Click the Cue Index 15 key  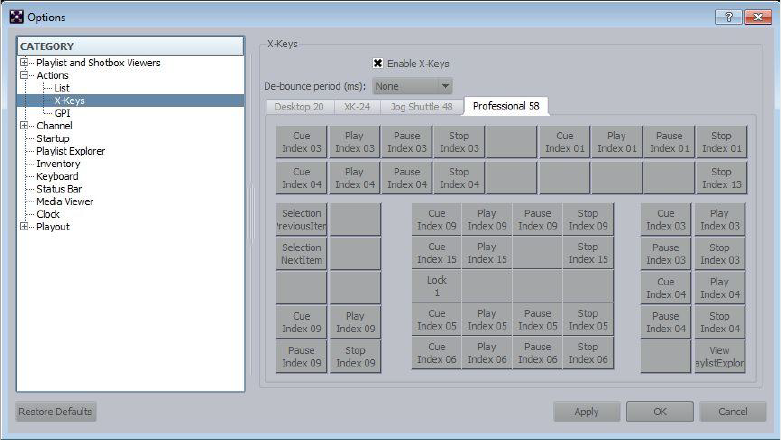[437, 253]
